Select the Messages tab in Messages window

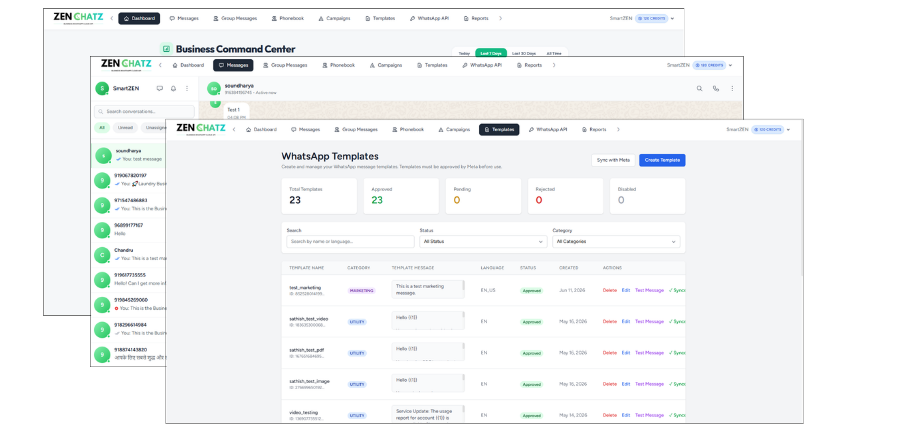(x=233, y=65)
